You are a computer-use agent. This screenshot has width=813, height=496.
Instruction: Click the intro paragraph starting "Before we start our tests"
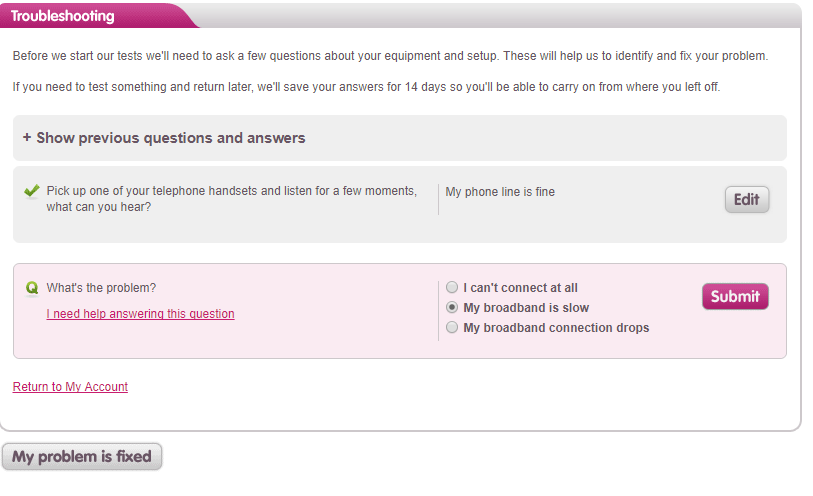point(390,56)
